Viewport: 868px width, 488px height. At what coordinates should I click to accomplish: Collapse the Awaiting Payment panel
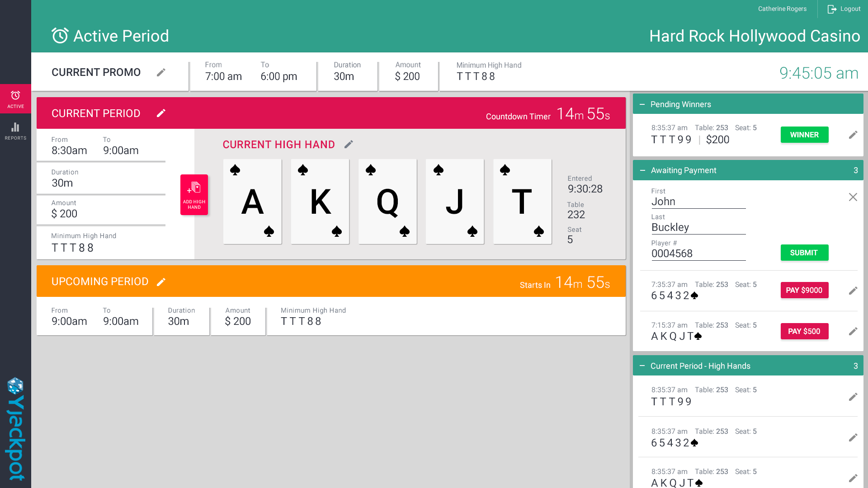pyautogui.click(x=642, y=170)
